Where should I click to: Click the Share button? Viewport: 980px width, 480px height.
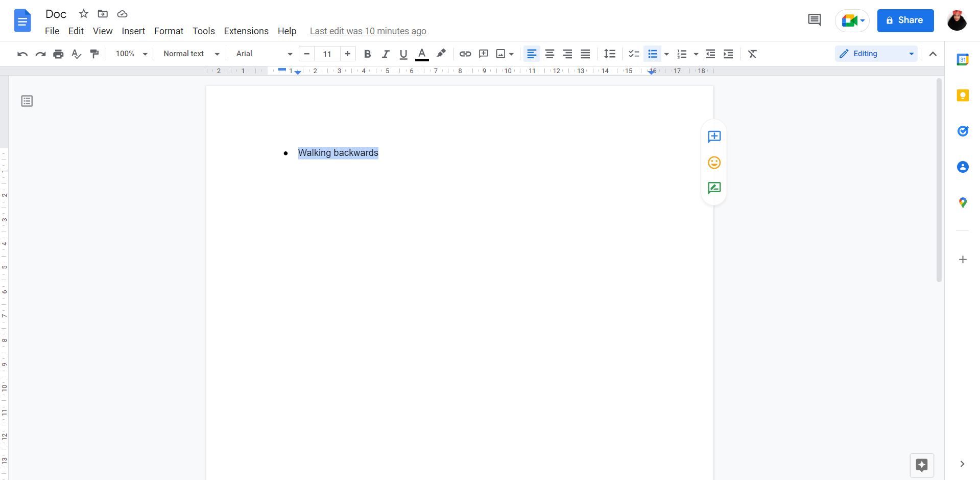coord(904,20)
